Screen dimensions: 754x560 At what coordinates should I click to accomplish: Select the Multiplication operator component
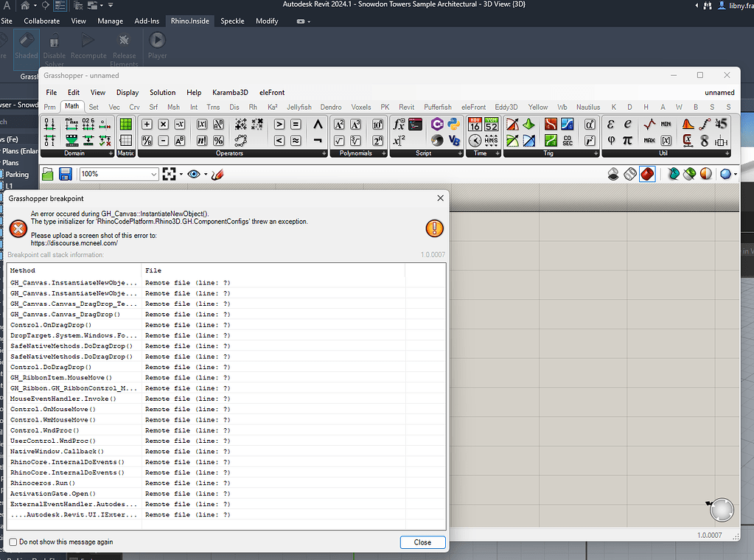click(x=164, y=125)
